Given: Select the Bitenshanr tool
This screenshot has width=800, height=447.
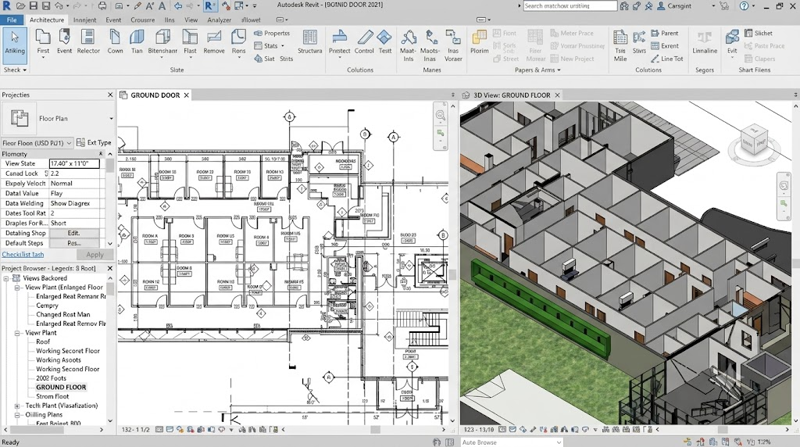Looking at the screenshot, I should point(163,42).
